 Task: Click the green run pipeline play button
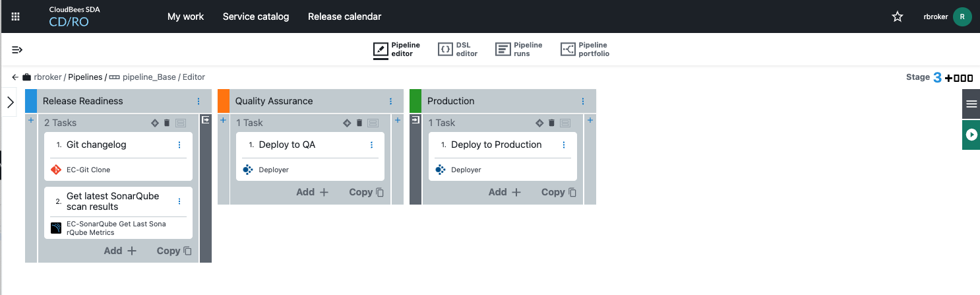[971, 135]
